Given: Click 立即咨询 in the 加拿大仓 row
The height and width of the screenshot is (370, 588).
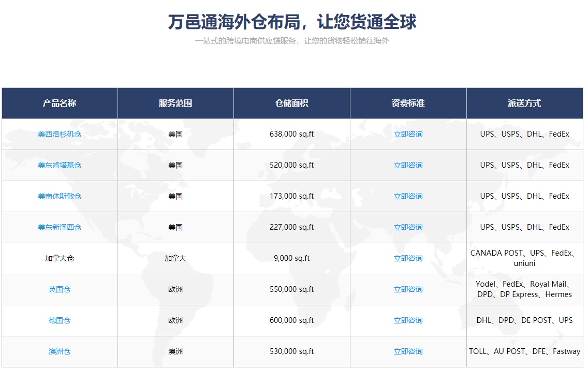Looking at the screenshot, I should point(408,258).
